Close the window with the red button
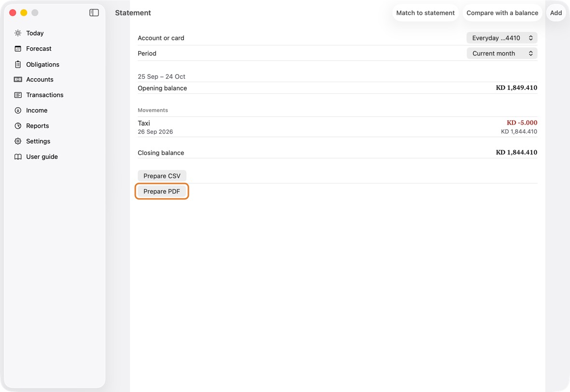Screen dimensions: 570x392 [x=13, y=13]
